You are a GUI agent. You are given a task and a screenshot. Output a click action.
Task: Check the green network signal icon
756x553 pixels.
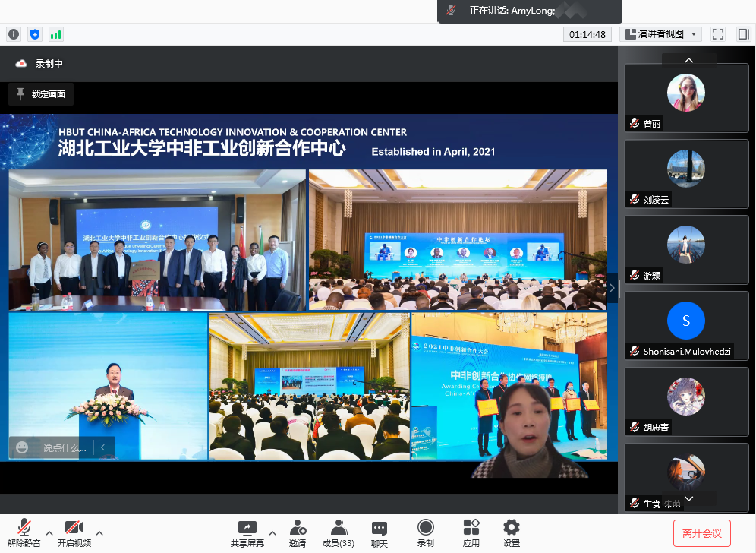(56, 34)
